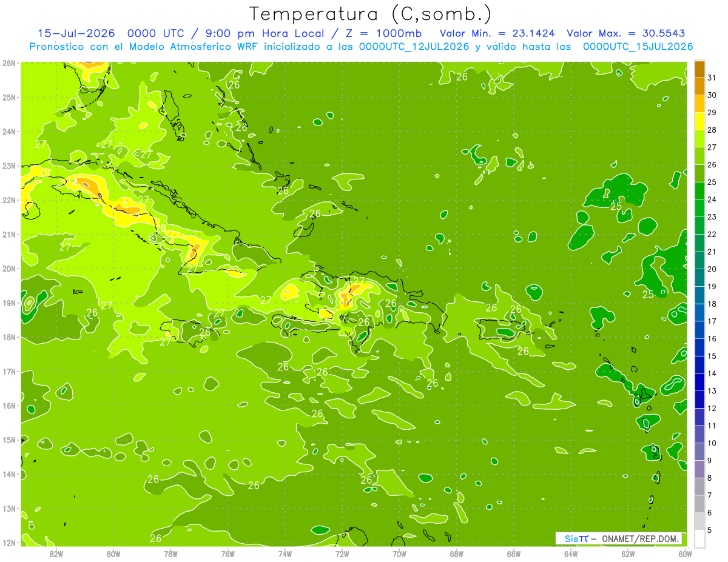Click the 12N latitude axis label
728x562 pixels.
(x=9, y=543)
